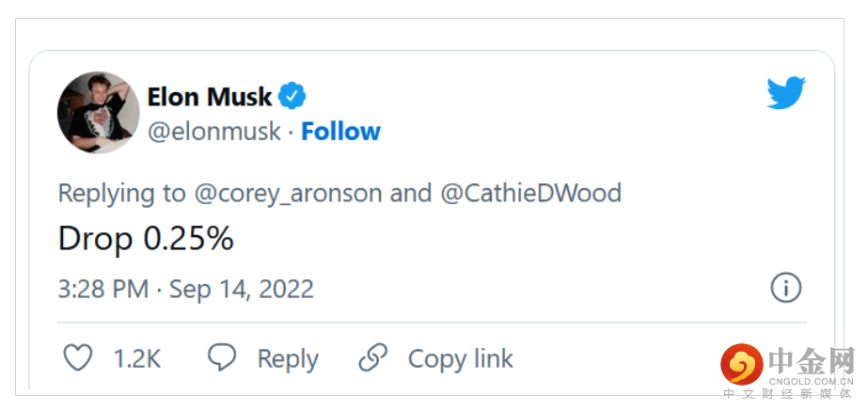Click the blue verified badge

pos(292,96)
